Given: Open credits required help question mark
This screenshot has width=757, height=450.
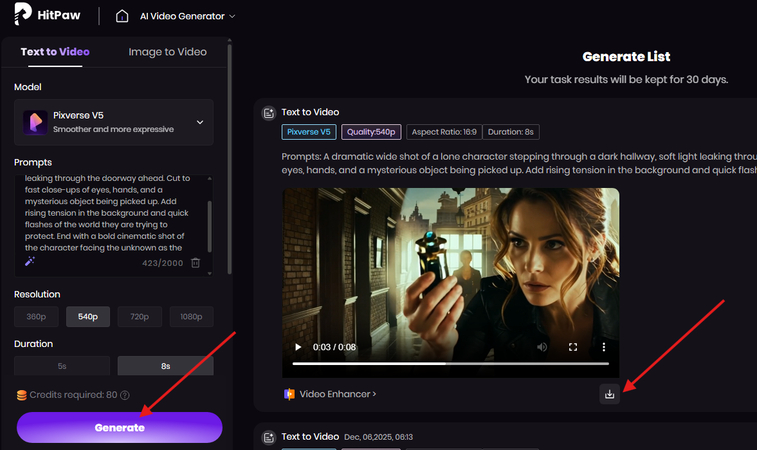Looking at the screenshot, I should coord(125,395).
